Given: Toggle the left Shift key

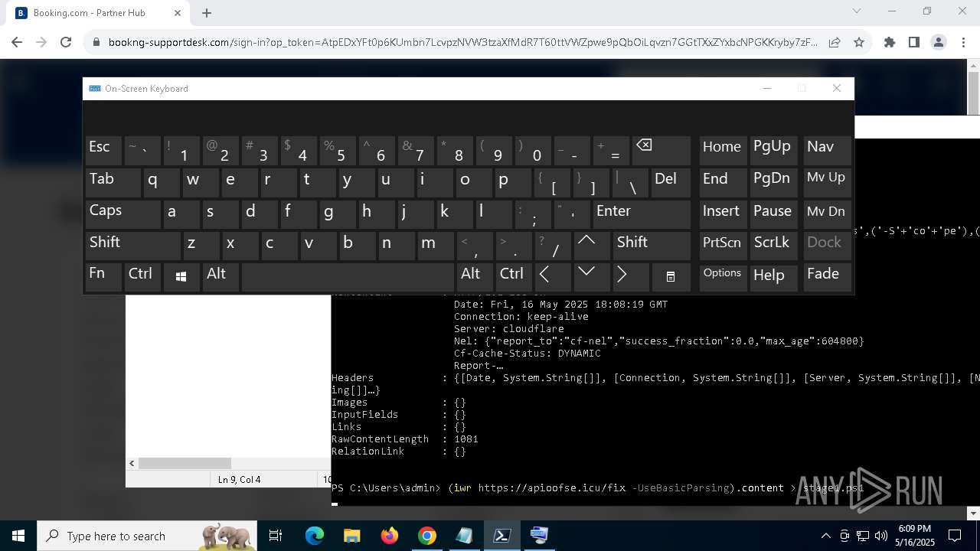Looking at the screenshot, I should click(x=132, y=245).
